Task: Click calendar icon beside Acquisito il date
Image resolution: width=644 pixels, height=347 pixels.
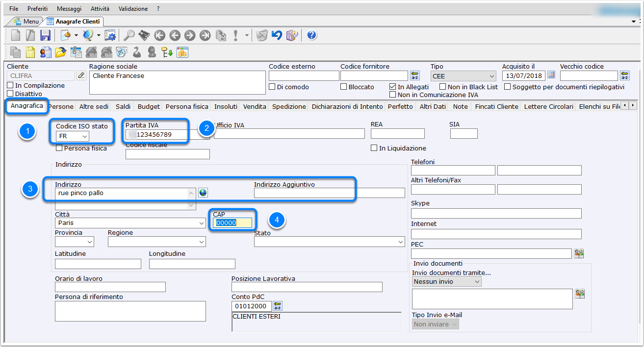Action: (x=551, y=75)
